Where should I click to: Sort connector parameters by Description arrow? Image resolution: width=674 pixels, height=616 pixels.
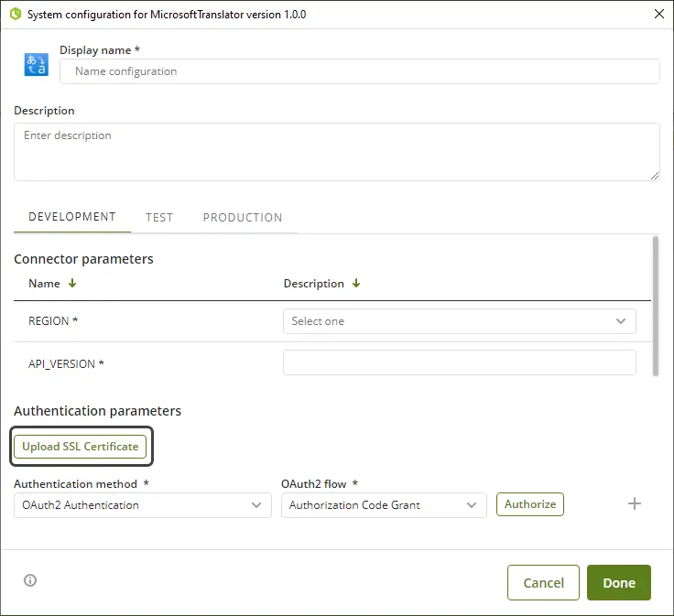[x=356, y=283]
